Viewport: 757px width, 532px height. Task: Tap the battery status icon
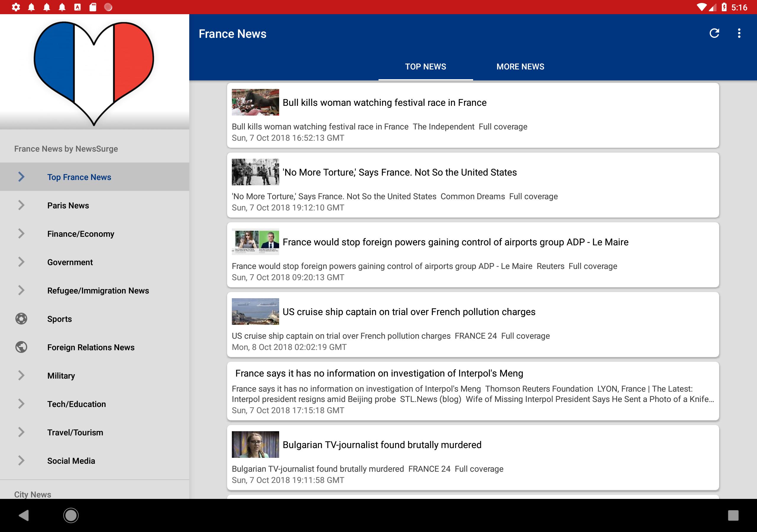(x=724, y=7)
